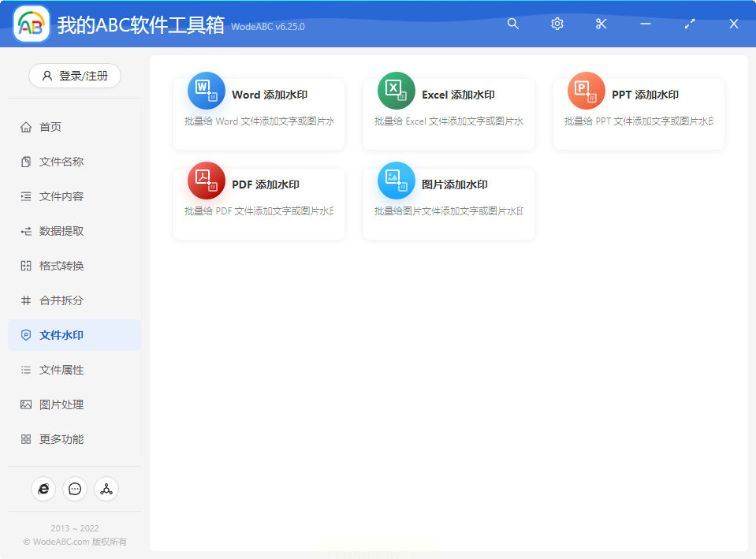The image size is (756, 559).
Task: Select 文件水印 sidebar menu
Action: tap(75, 335)
